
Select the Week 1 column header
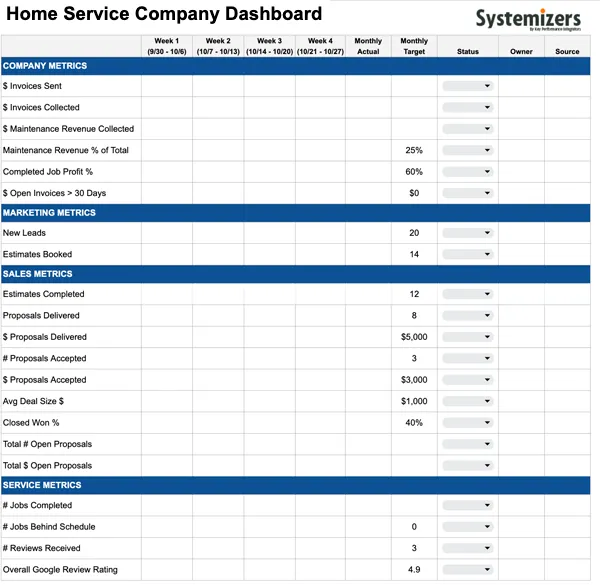coord(167,46)
